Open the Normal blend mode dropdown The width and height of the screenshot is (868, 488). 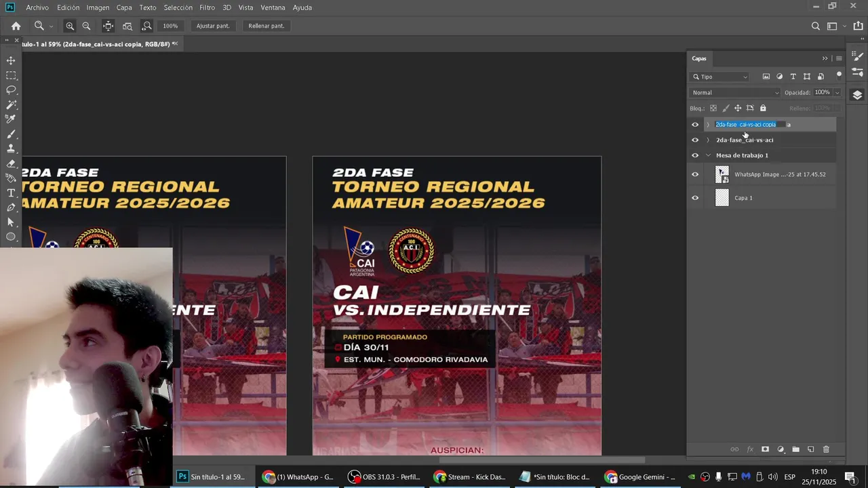click(735, 92)
